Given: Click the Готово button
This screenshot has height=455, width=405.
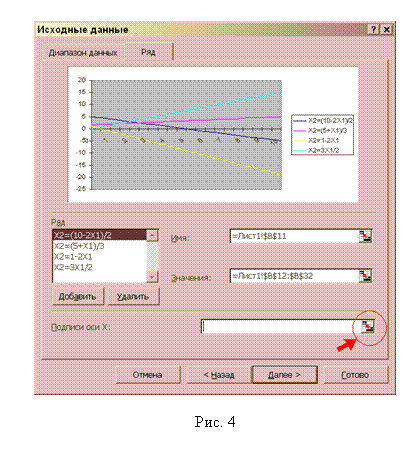Looking at the screenshot, I should pyautogui.click(x=355, y=375).
